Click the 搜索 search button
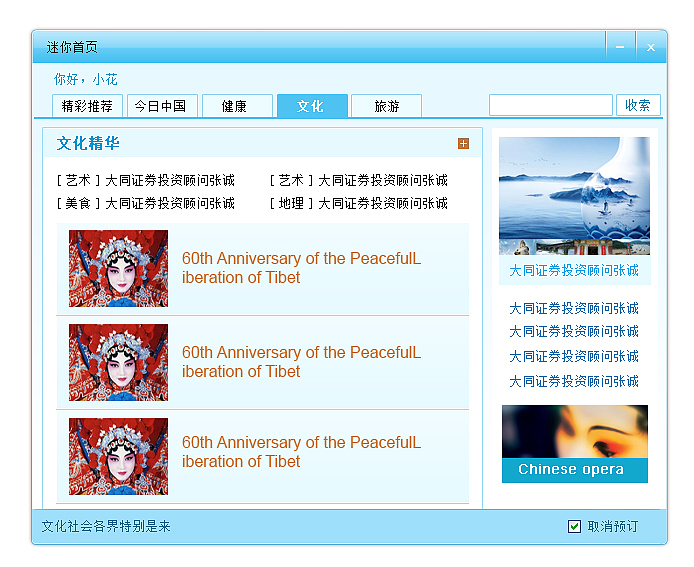The height and width of the screenshot is (567, 694). click(638, 105)
